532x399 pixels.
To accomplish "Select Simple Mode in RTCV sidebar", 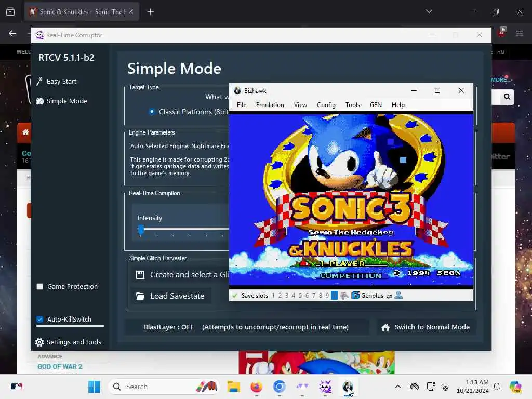I will (x=62, y=101).
